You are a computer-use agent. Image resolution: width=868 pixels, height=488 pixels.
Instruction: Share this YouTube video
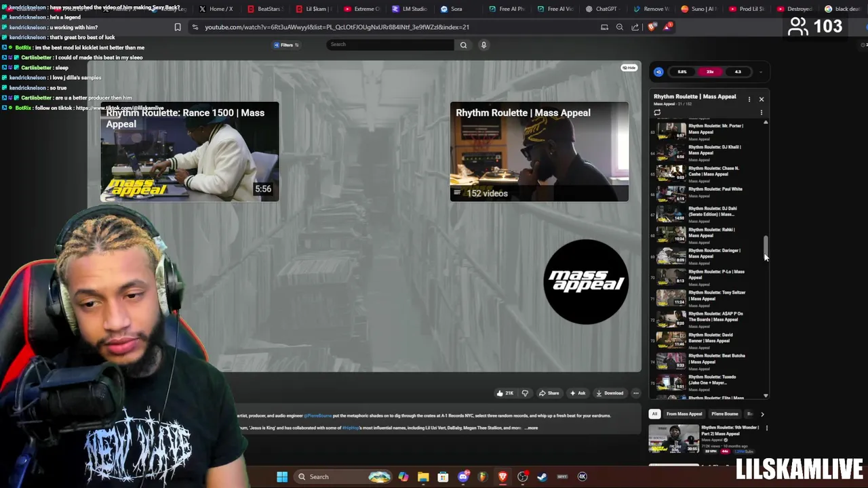coord(549,393)
